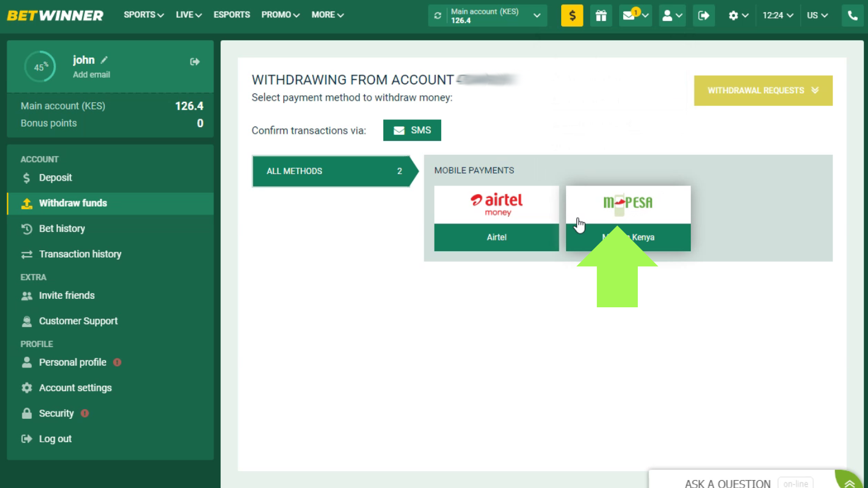Viewport: 868px width, 488px height.
Task: Click the phone callback icon
Action: (x=852, y=16)
